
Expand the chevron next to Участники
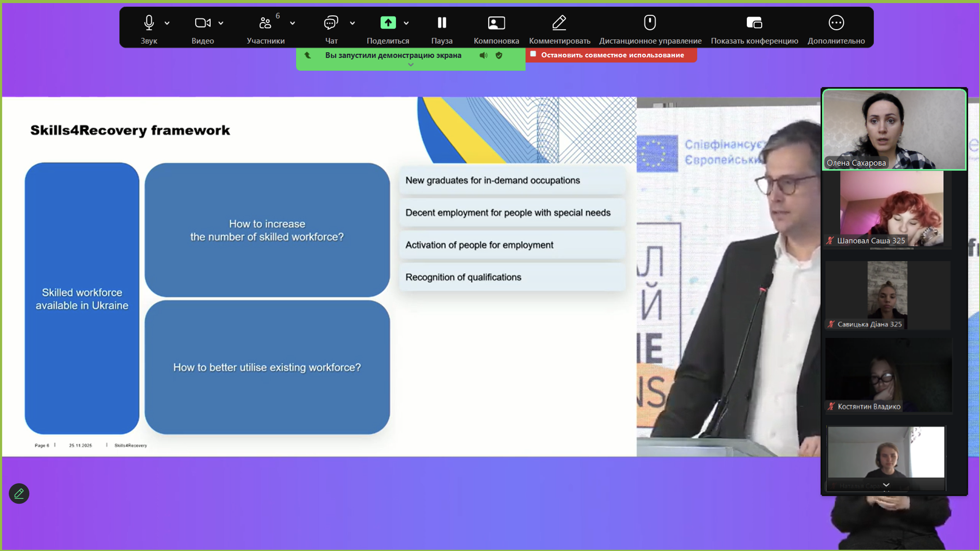[292, 23]
